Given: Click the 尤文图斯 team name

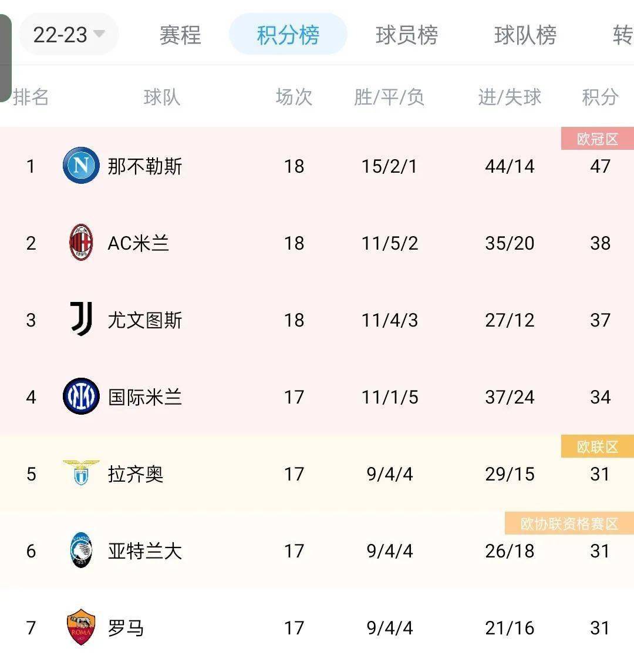Looking at the screenshot, I should point(145,320).
